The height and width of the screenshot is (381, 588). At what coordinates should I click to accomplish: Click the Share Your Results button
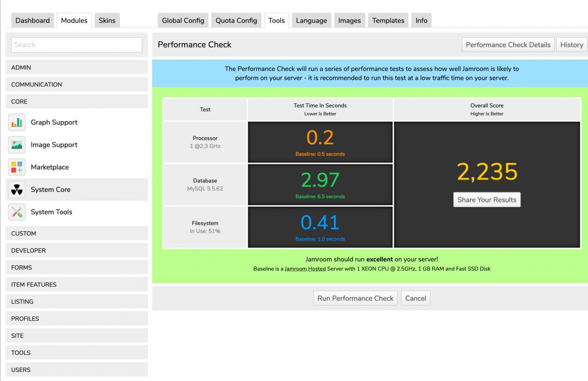pos(486,200)
